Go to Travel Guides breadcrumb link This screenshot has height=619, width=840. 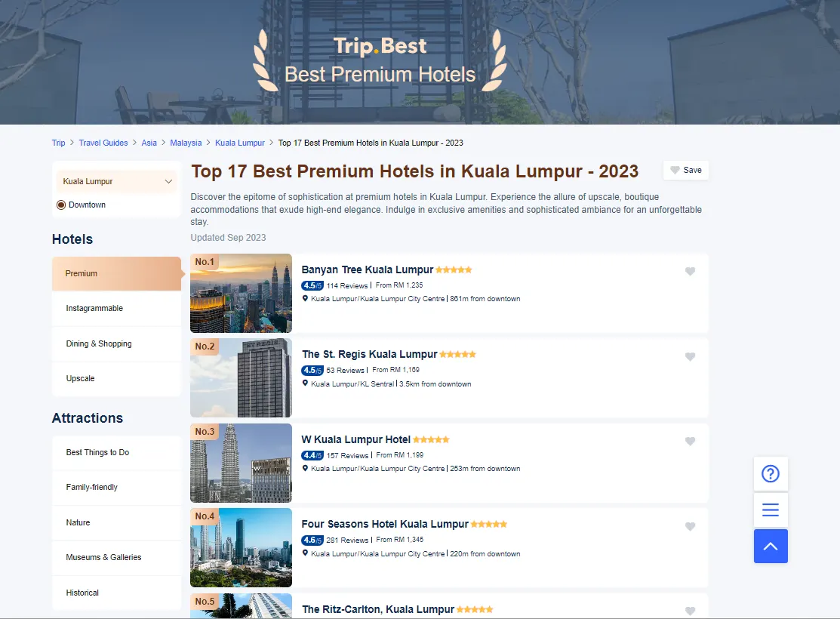coord(103,143)
